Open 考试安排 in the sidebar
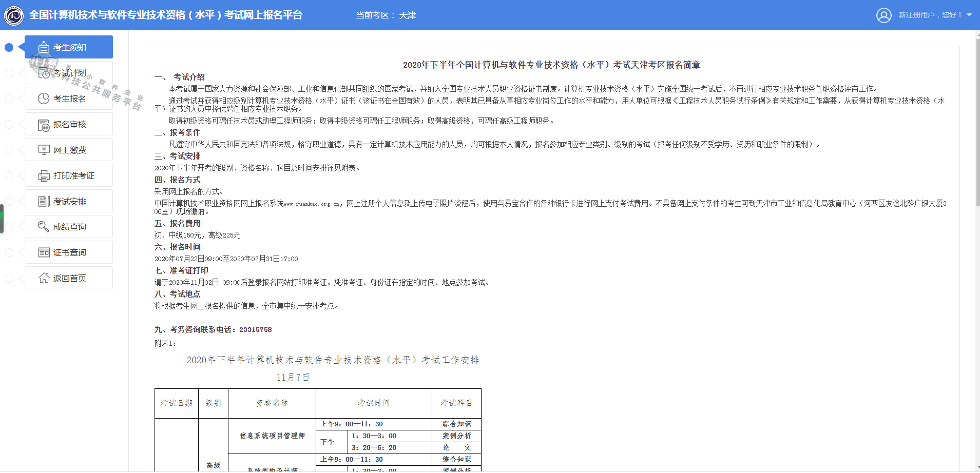Screen dimensions: 980x473 [69, 201]
